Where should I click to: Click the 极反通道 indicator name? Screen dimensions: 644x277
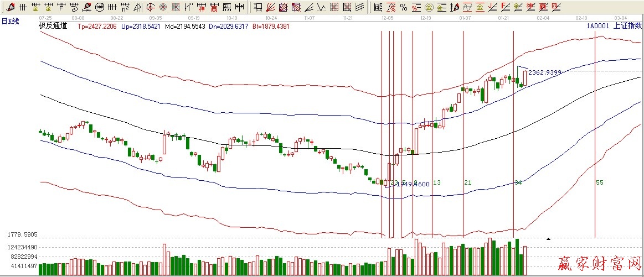pos(53,26)
